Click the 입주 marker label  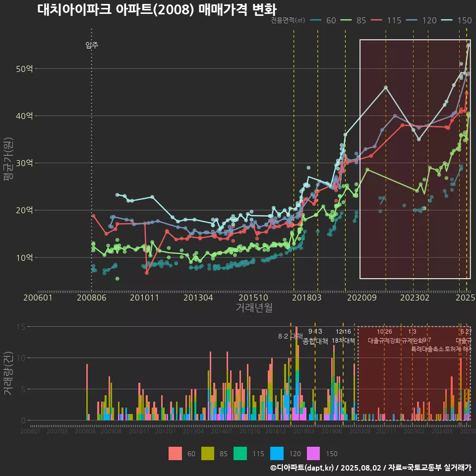click(x=92, y=45)
